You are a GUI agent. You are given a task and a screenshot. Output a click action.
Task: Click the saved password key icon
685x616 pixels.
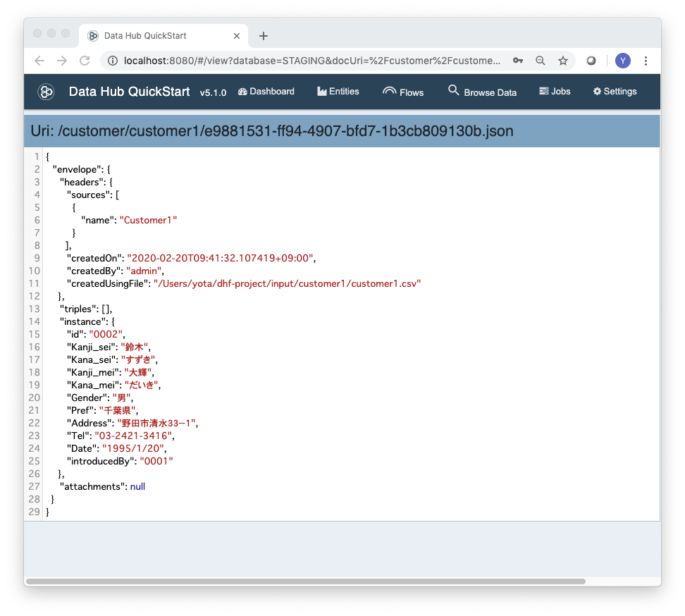(x=518, y=61)
